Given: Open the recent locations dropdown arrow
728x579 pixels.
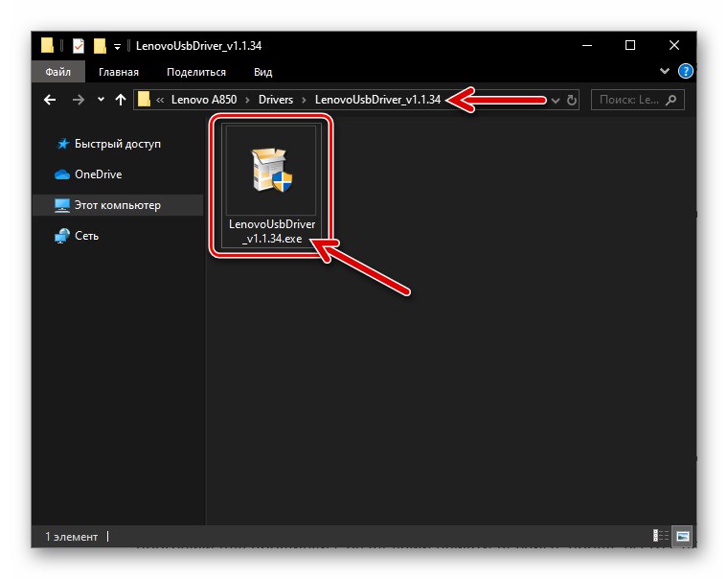Looking at the screenshot, I should coord(101,99).
